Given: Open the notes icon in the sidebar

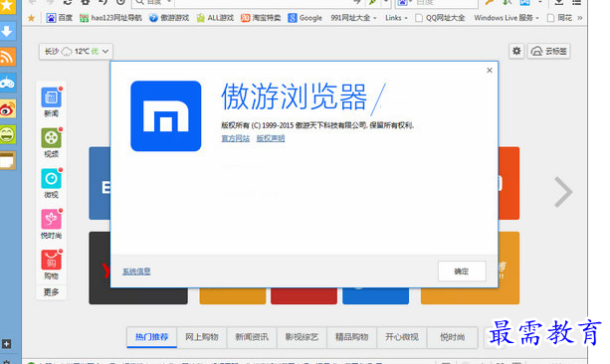Looking at the screenshot, I should coord(7,160).
